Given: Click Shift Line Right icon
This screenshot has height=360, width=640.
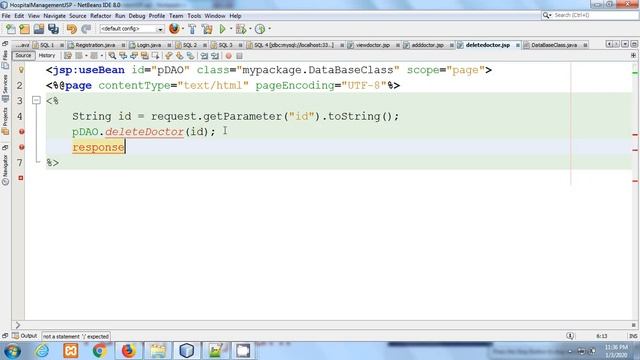Looking at the screenshot, I should pos(215,56).
